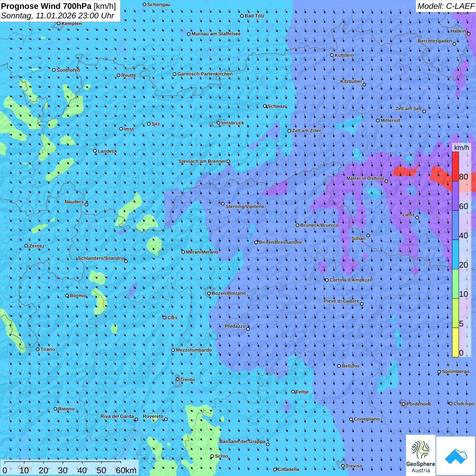
Task: Click the Brixen/Bressanone label
Action: pos(280,242)
